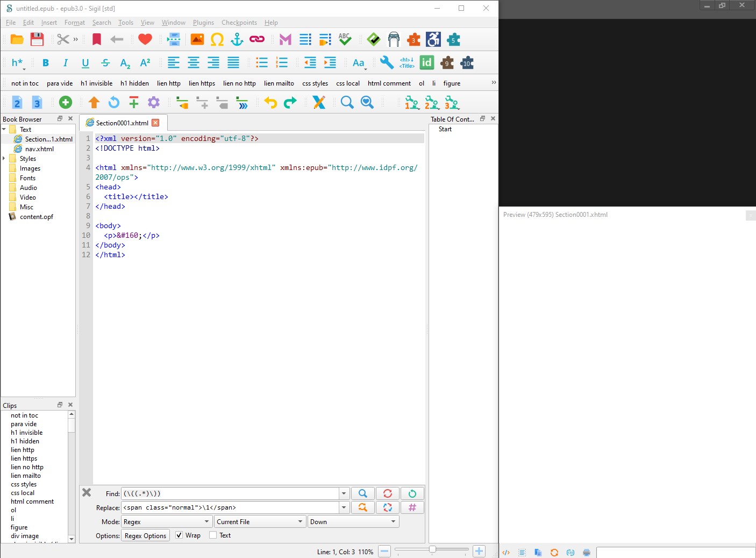Insert special character with Omega icon
This screenshot has height=558, width=756.
217,39
